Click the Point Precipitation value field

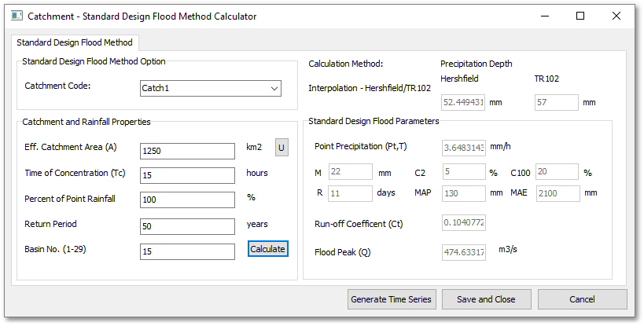click(464, 148)
